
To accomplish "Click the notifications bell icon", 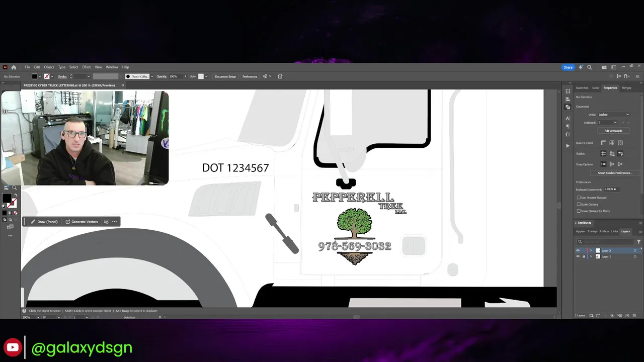I will (x=581, y=67).
